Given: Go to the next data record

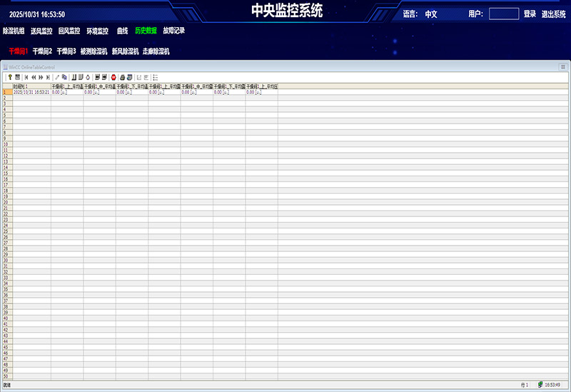Looking at the screenshot, I should click(x=41, y=76).
